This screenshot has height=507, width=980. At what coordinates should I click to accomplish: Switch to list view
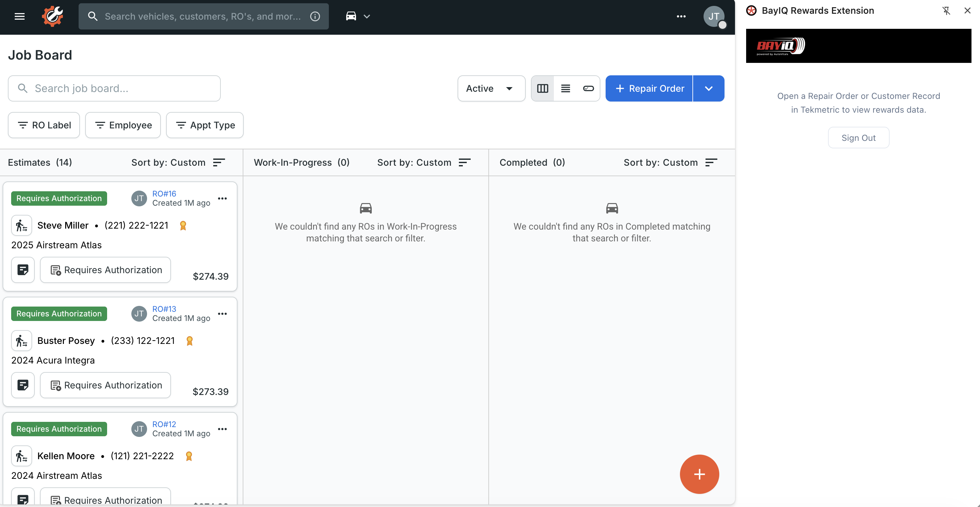coord(565,88)
